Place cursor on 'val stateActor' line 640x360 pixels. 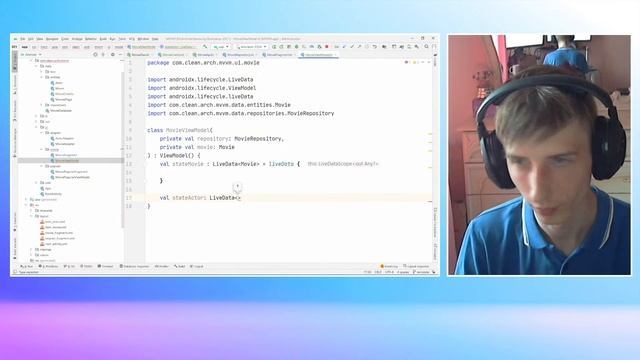pyautogui.click(x=200, y=198)
